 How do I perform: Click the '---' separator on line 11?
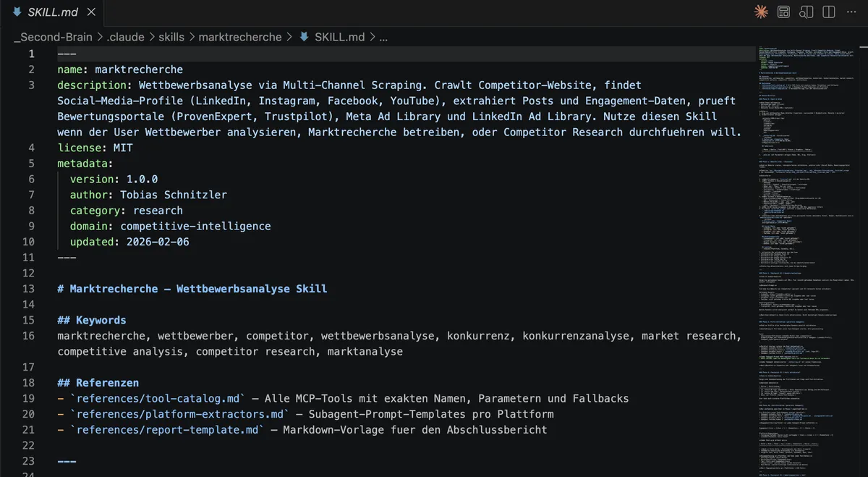click(67, 258)
